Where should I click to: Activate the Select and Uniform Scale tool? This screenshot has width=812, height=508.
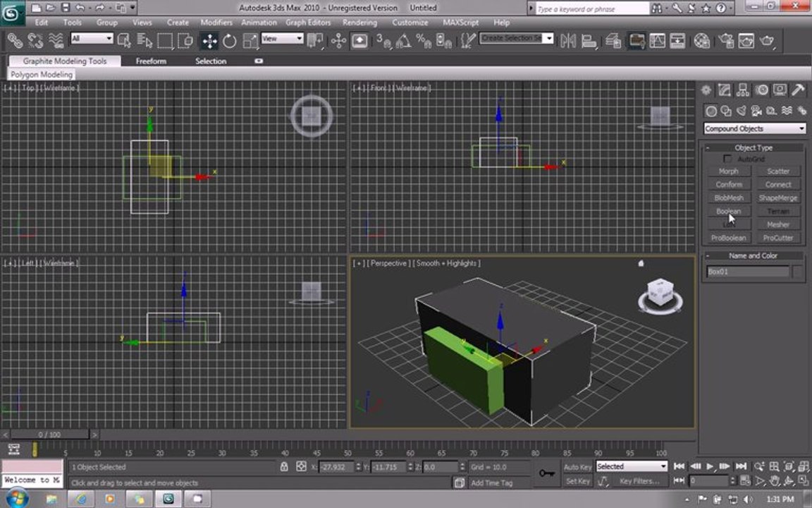(250, 40)
